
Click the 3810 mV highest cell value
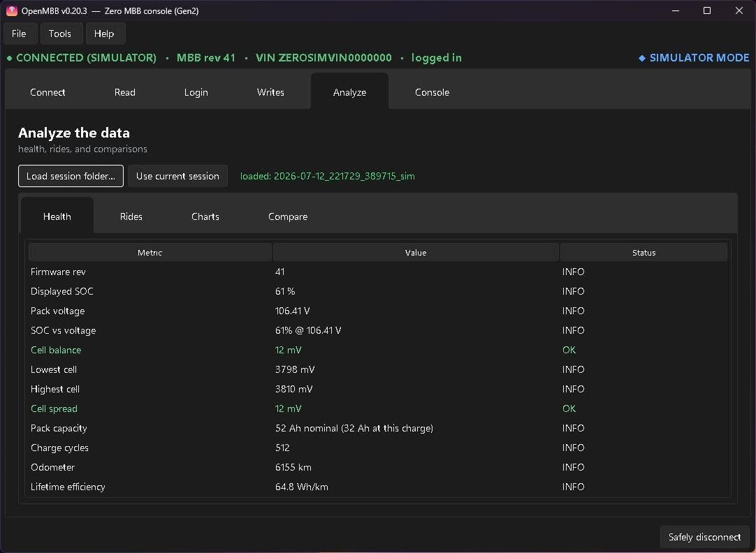tap(293, 389)
